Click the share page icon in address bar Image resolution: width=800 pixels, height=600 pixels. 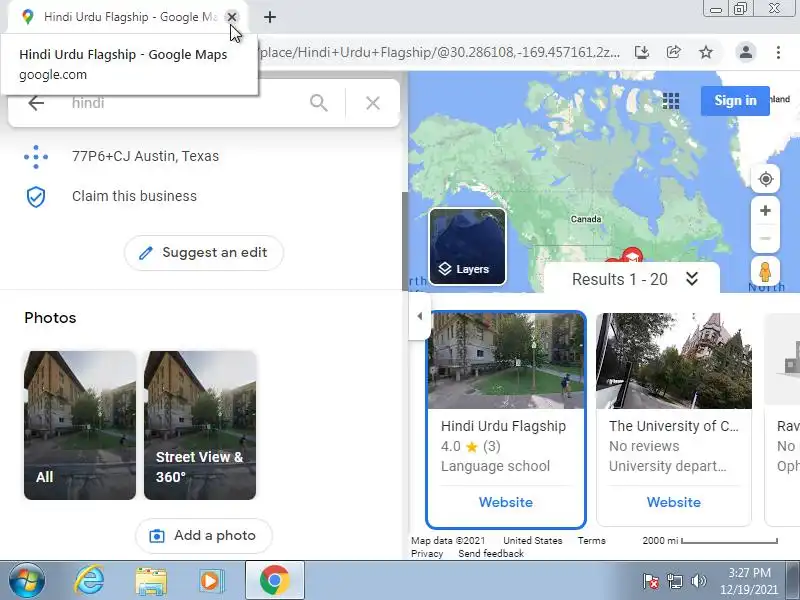coord(673,52)
